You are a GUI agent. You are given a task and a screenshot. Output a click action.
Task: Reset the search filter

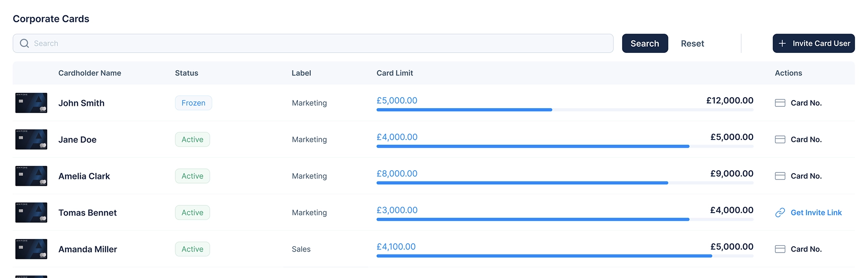click(x=692, y=43)
